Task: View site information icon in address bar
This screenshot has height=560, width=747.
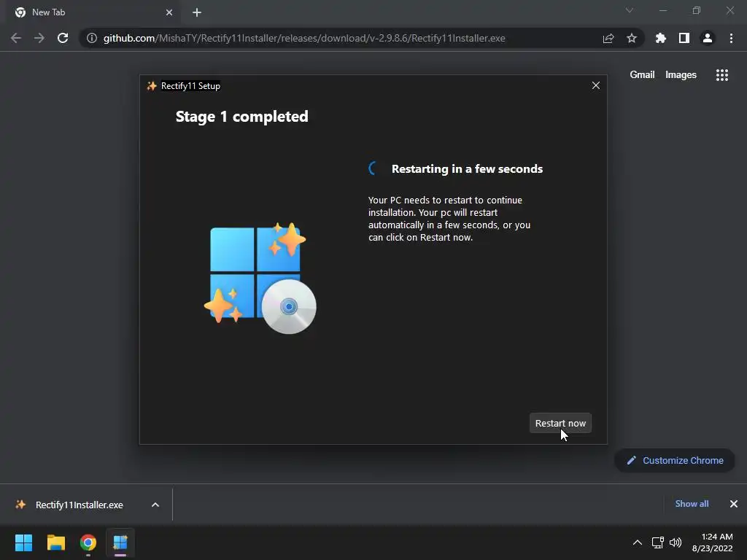Action: 91,38
